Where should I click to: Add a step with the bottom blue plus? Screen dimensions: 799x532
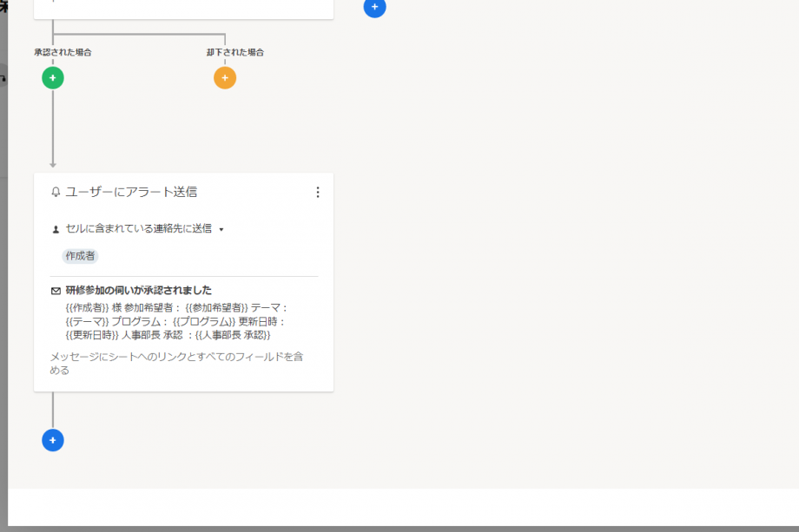tap(52, 440)
